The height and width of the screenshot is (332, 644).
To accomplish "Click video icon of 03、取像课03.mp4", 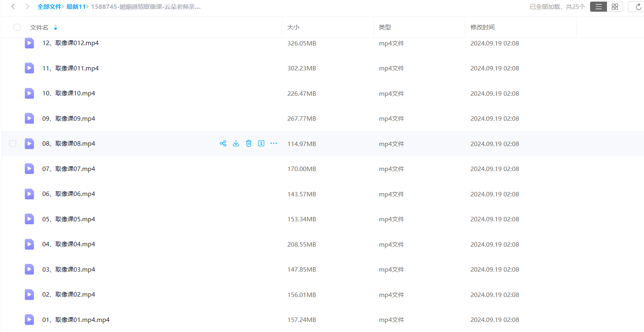I will (29, 269).
